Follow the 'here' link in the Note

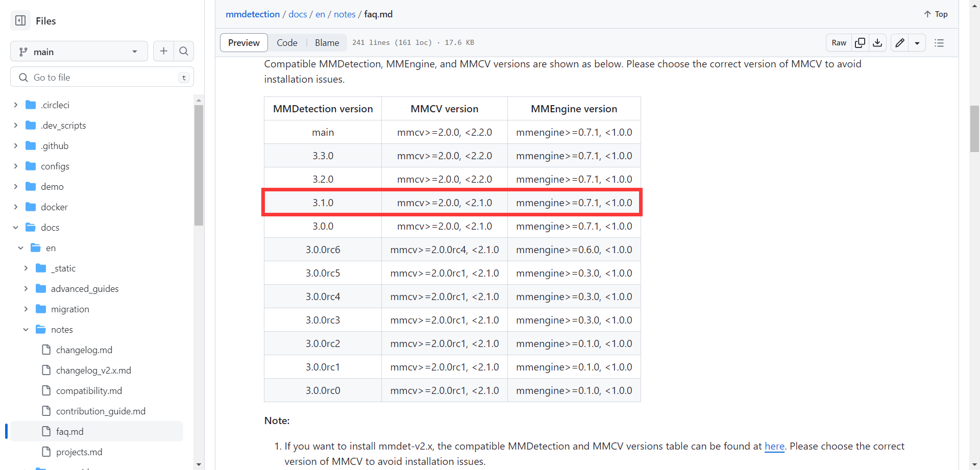pos(774,446)
